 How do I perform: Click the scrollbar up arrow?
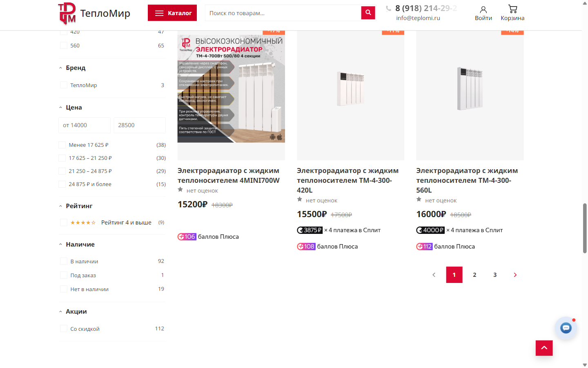[x=585, y=3]
